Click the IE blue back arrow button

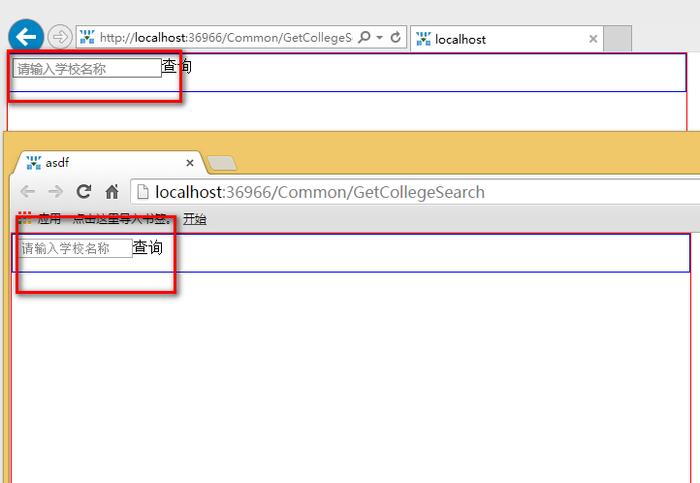[26, 37]
